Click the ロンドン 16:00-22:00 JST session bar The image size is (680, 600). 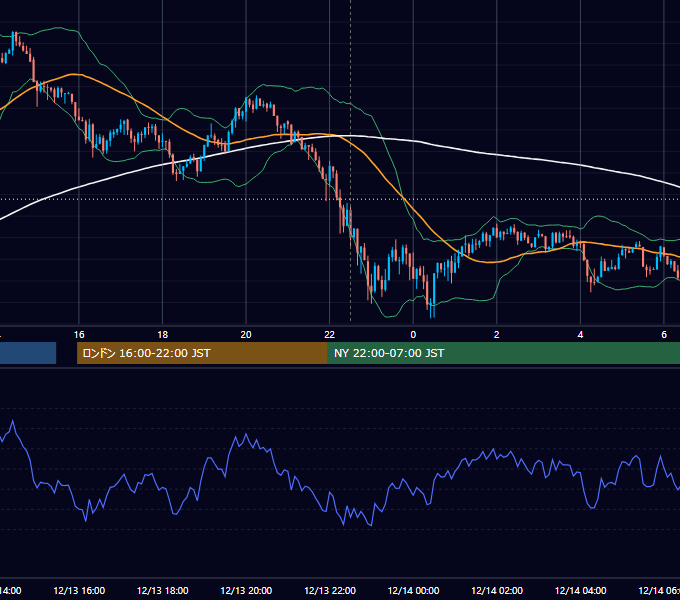[202, 353]
